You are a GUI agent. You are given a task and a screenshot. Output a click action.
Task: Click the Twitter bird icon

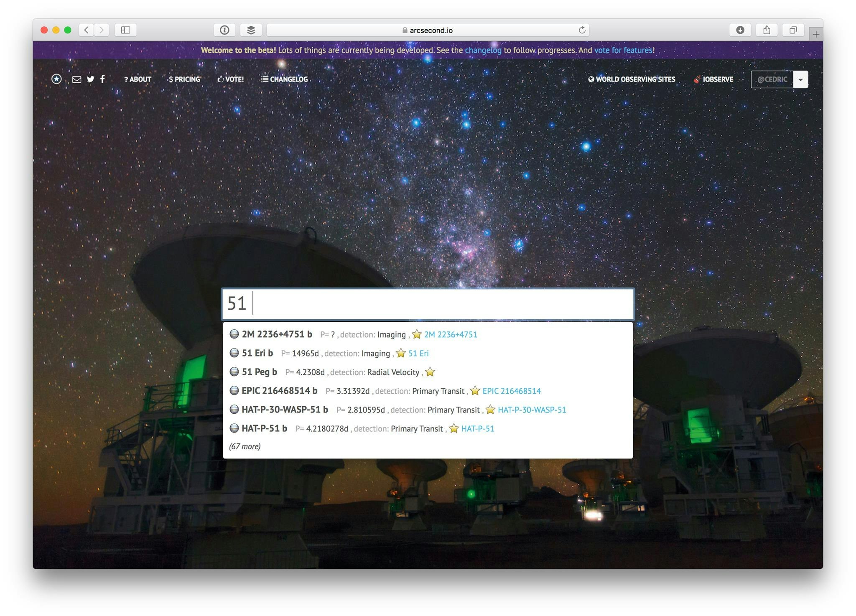[x=90, y=79]
